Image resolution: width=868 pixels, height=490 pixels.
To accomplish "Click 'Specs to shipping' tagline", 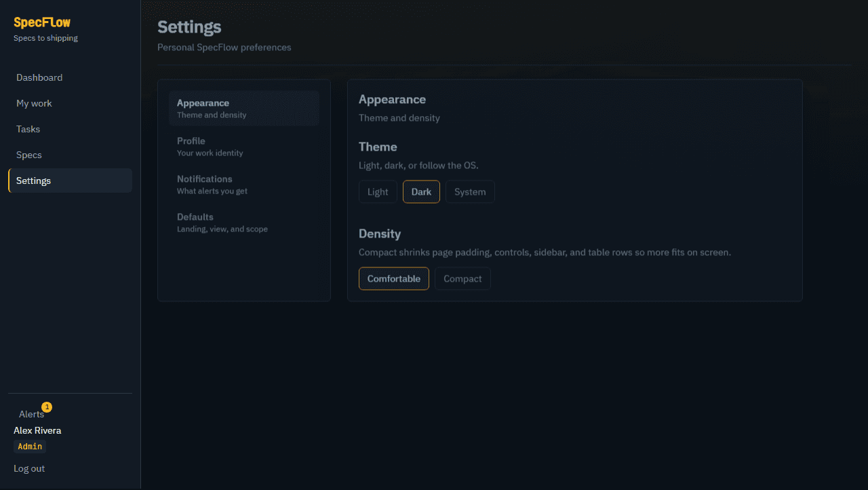I will 45,38.
